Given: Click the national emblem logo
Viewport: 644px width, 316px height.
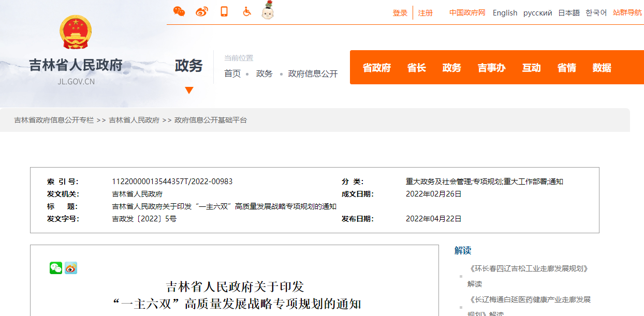Looking at the screenshot, I should click(x=76, y=33).
